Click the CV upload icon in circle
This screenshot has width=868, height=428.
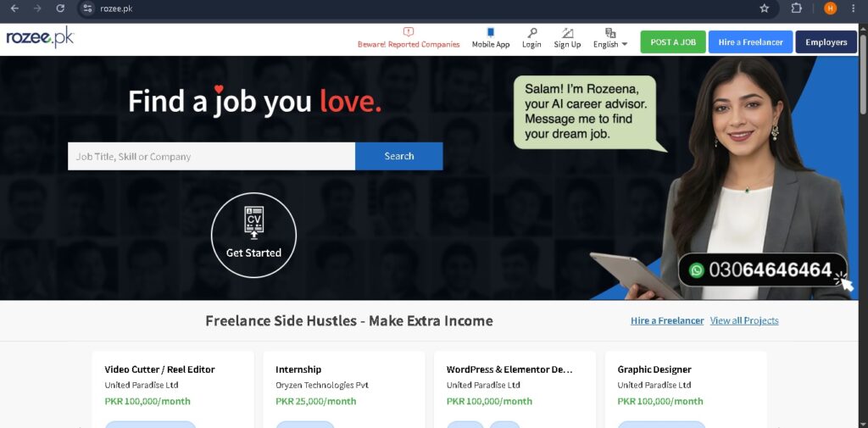(x=254, y=223)
